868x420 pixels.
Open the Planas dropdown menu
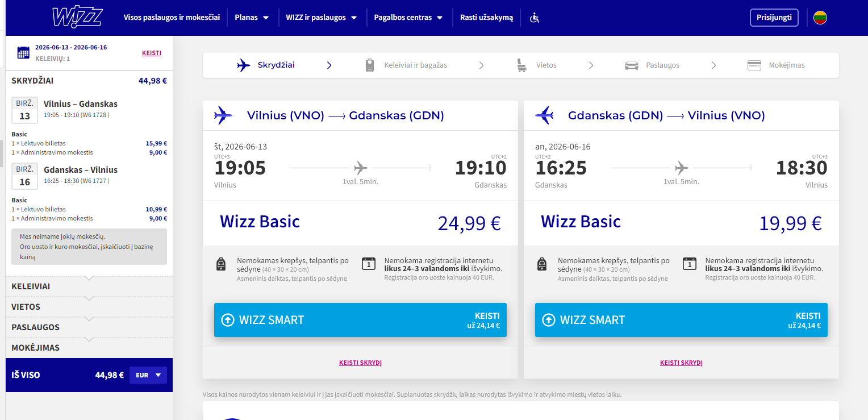(252, 18)
